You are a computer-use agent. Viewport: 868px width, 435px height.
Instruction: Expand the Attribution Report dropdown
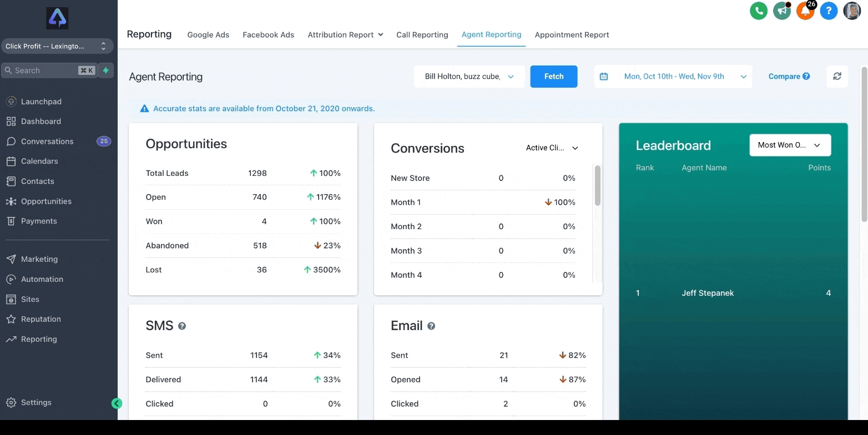(345, 34)
